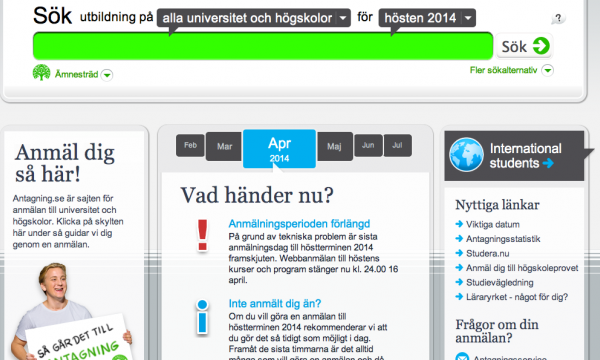Expand the Ämnesträd arrow

(107, 75)
